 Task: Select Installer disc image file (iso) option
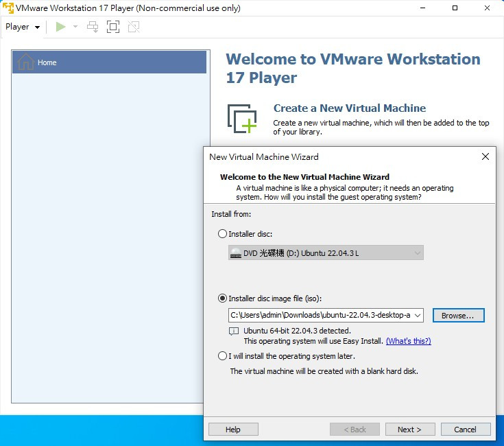[x=222, y=298]
